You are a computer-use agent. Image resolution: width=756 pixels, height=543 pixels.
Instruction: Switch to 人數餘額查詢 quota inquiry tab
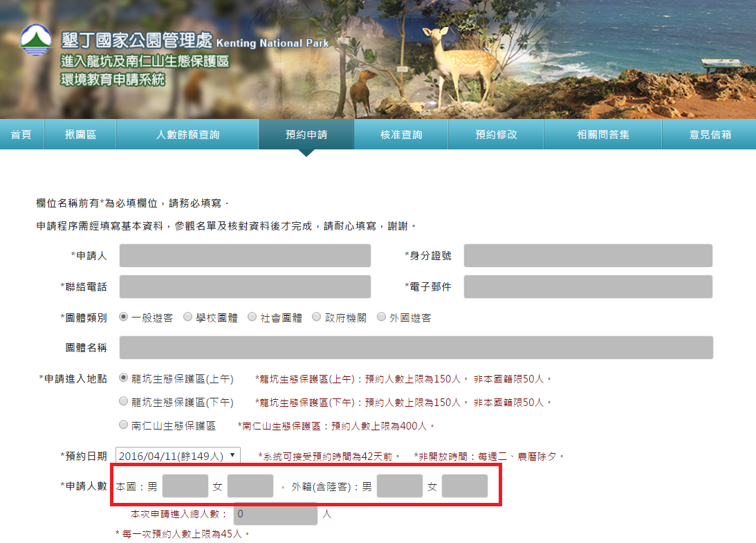coord(187,134)
